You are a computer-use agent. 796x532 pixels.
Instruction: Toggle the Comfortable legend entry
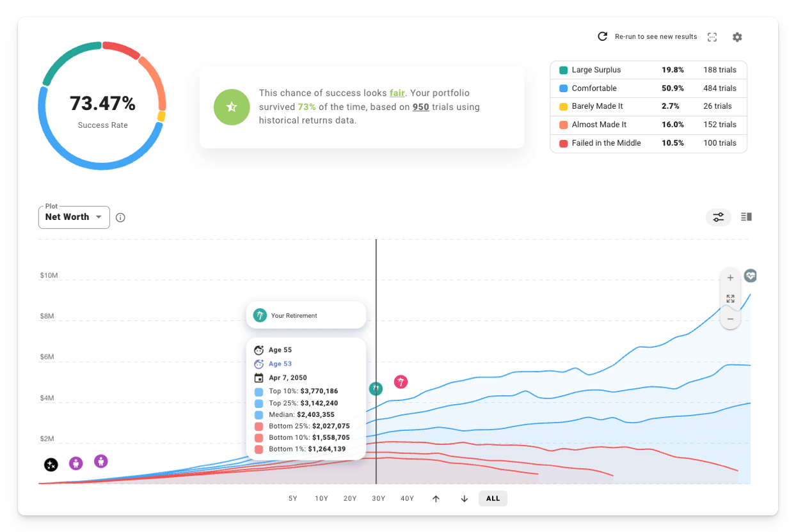pyautogui.click(x=595, y=88)
